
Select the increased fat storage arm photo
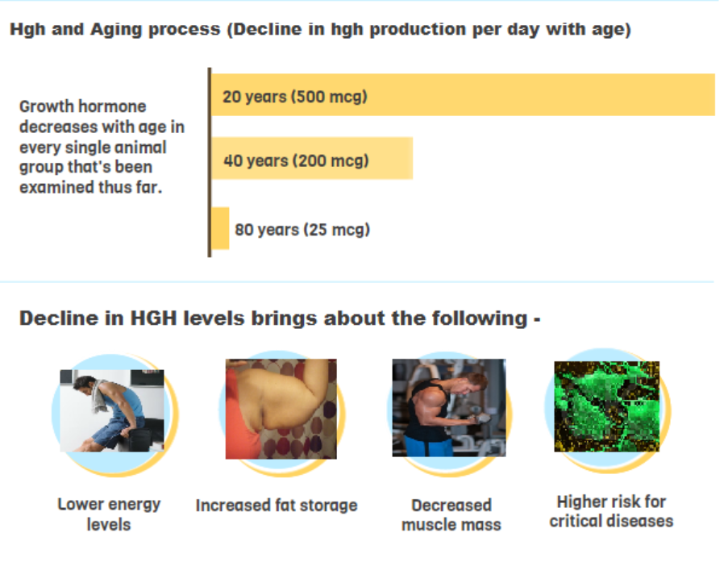click(281, 409)
